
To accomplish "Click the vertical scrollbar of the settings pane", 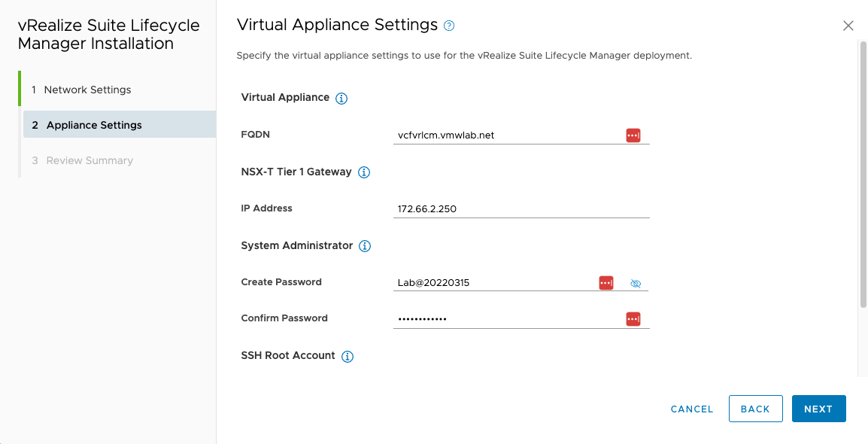I will click(863, 173).
